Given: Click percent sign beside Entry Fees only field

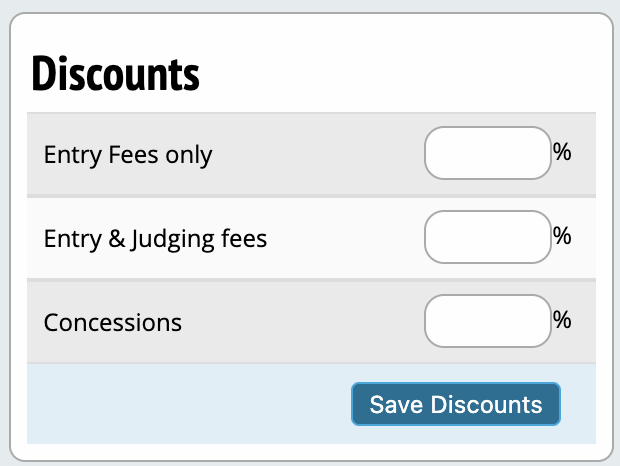Looking at the screenshot, I should click(x=562, y=153).
